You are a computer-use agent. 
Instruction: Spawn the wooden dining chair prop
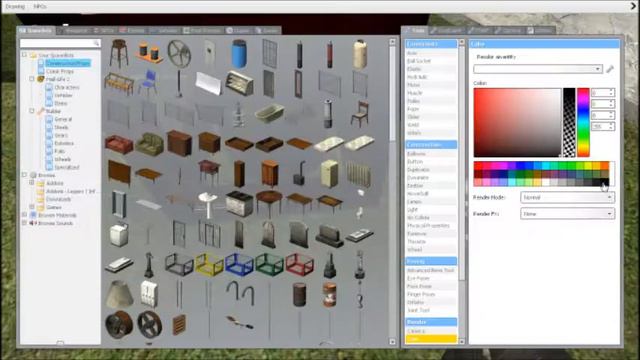pyautogui.click(x=360, y=113)
